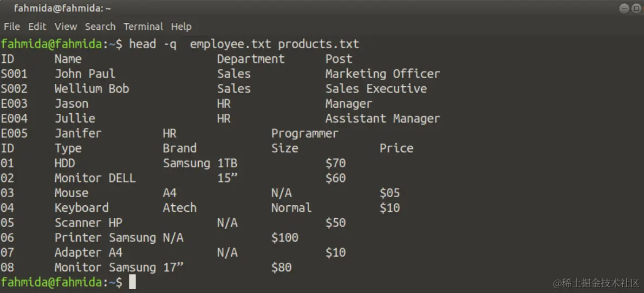
Task: Click the 'Keyboard' product type text
Action: tap(81, 207)
